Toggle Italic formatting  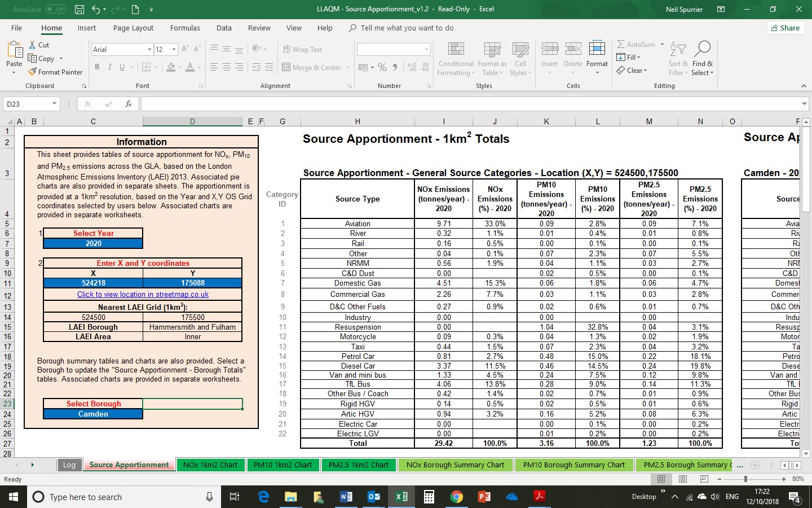(x=109, y=67)
